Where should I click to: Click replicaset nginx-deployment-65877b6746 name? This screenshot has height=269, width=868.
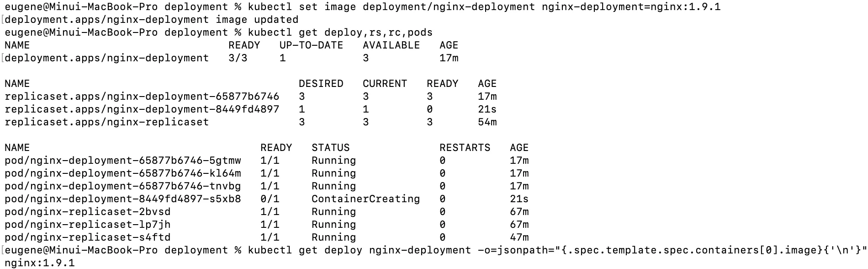coord(142,97)
